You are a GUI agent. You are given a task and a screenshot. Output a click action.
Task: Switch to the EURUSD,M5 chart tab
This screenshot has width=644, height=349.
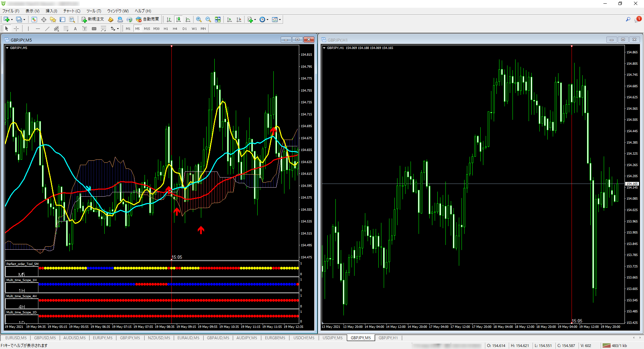(16, 338)
